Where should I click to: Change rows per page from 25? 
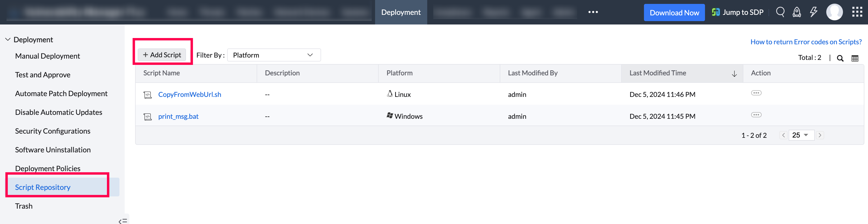click(x=801, y=135)
